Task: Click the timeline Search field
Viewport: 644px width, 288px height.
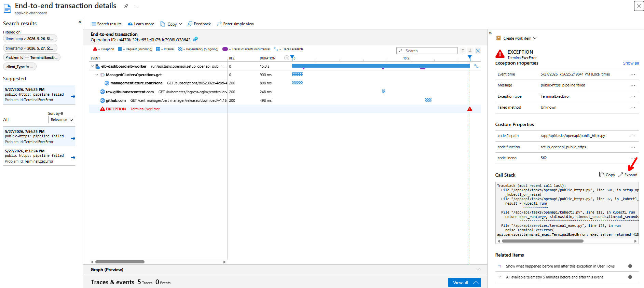Action: 427,51
